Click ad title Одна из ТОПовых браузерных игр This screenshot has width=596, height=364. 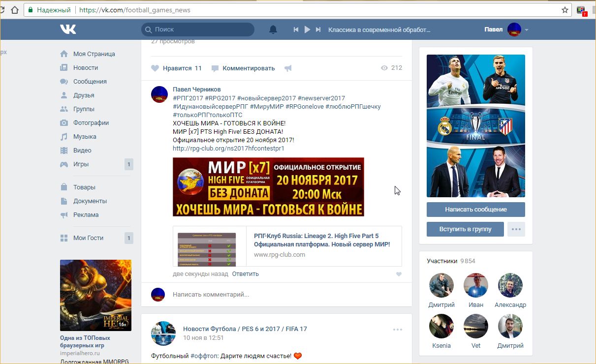[85, 342]
